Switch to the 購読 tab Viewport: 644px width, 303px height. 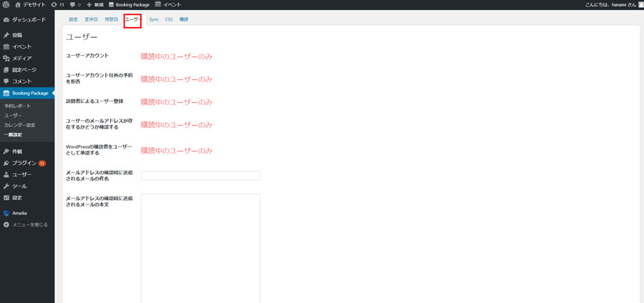pos(184,19)
